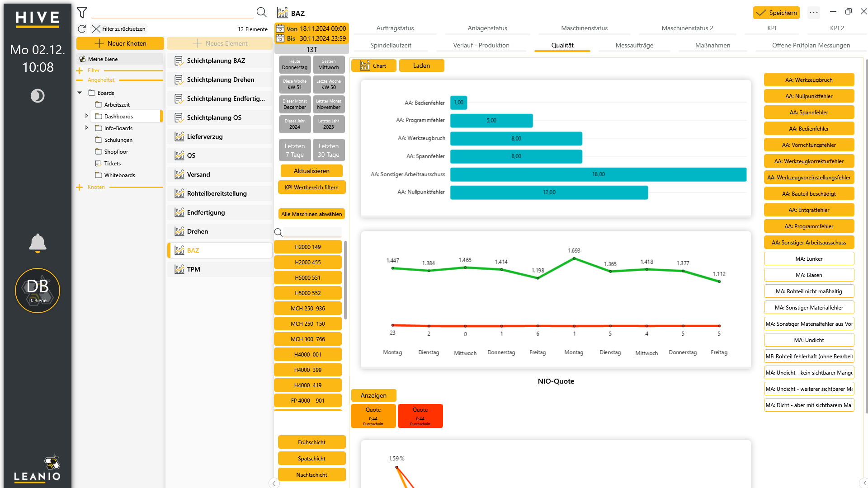
Task: Click the Tickets item icon
Action: (98, 164)
